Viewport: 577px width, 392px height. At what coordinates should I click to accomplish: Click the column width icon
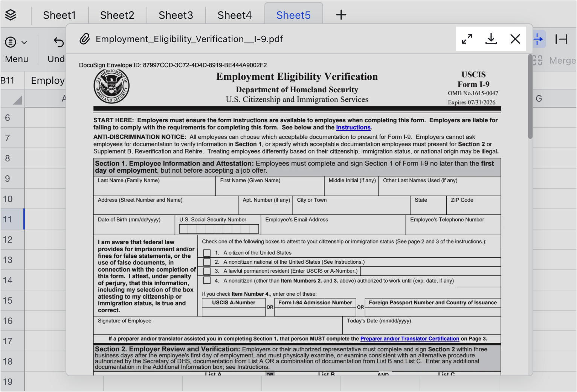point(561,39)
